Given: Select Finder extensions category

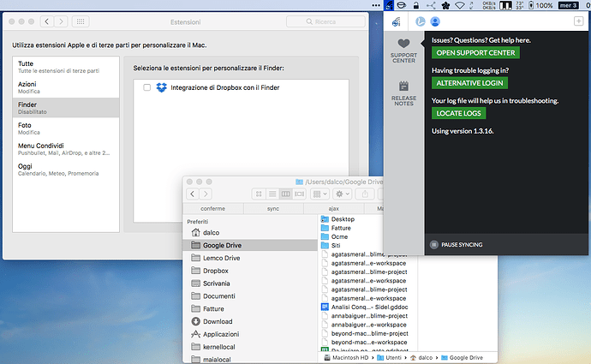Looking at the screenshot, I should (x=66, y=108).
